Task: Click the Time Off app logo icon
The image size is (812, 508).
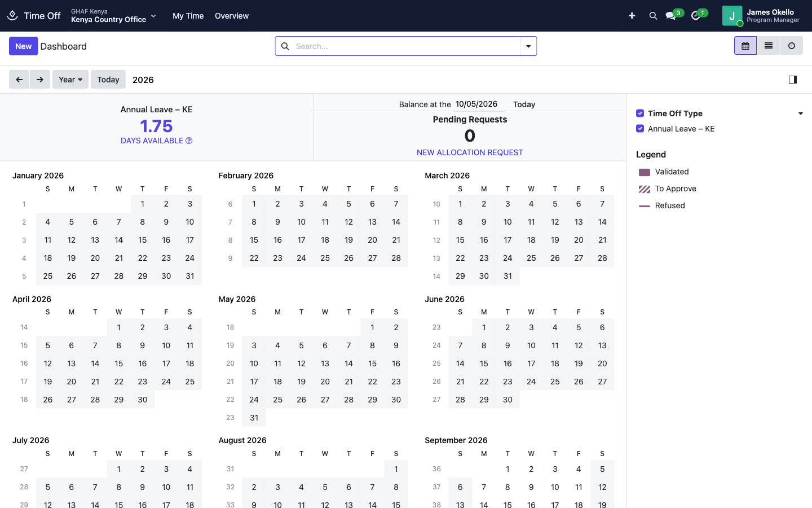Action: pos(12,16)
